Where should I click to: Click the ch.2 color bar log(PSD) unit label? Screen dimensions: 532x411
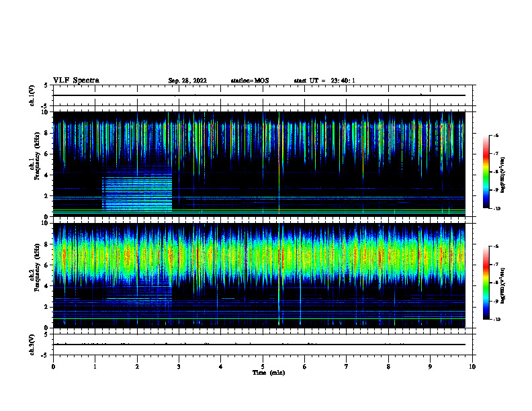click(x=502, y=285)
